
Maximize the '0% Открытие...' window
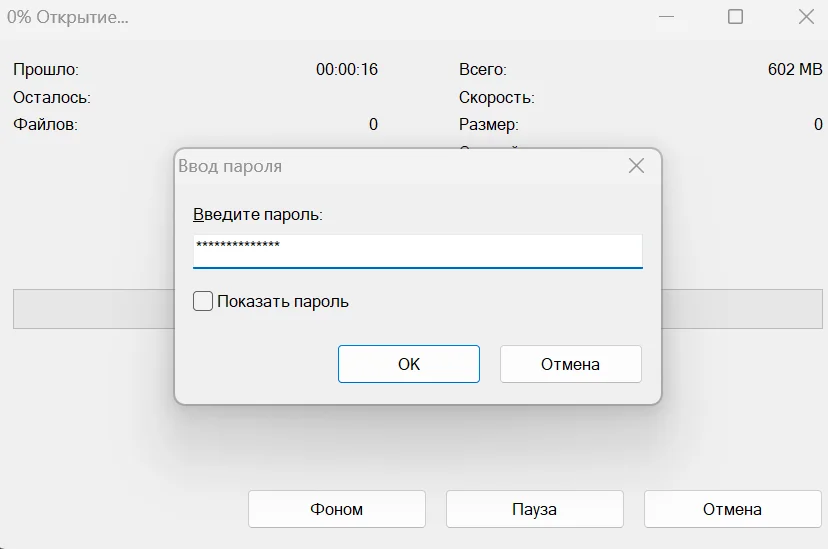click(x=736, y=17)
